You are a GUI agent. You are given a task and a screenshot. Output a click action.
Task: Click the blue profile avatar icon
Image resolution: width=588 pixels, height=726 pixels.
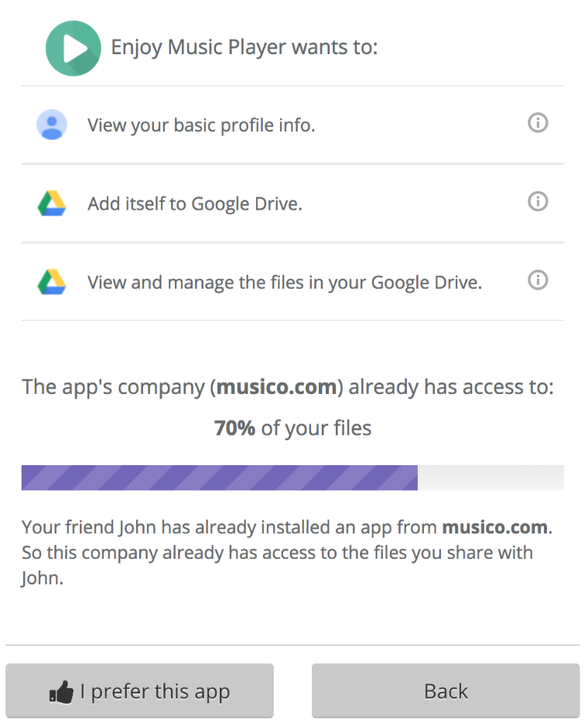click(x=52, y=125)
